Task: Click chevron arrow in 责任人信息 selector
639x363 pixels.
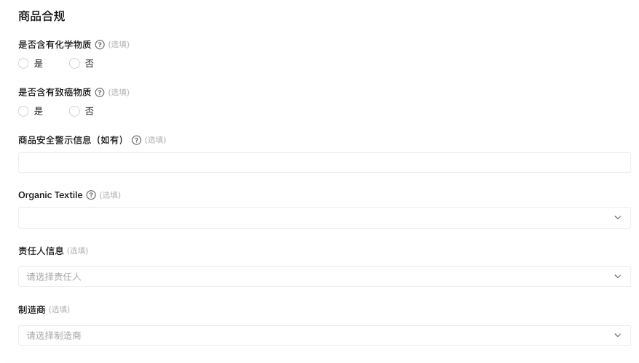Action: (617, 277)
